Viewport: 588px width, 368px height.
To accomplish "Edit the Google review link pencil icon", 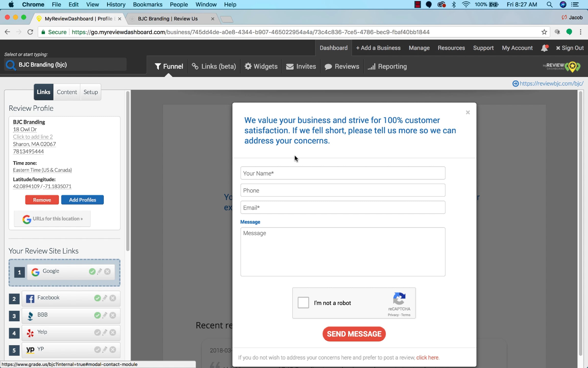I will point(99,271).
